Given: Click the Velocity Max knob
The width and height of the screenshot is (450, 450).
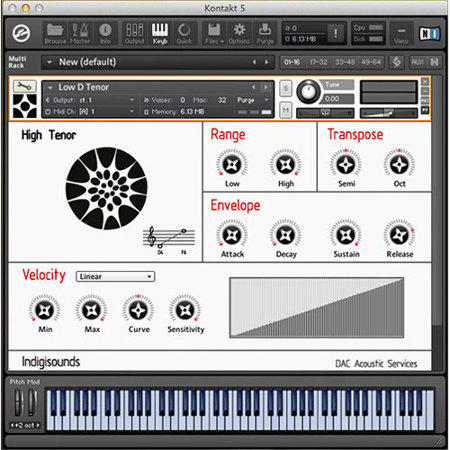Looking at the screenshot, I should pyautogui.click(x=92, y=310).
